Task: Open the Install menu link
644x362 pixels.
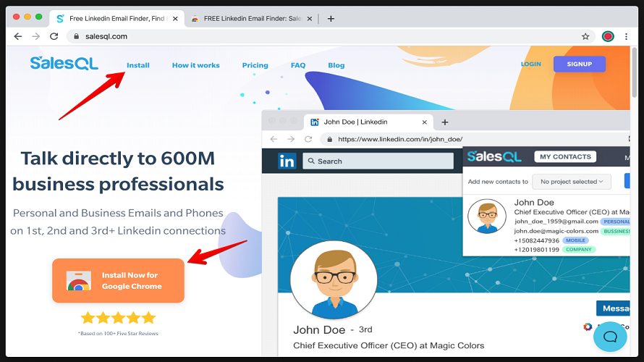Action: [138, 65]
